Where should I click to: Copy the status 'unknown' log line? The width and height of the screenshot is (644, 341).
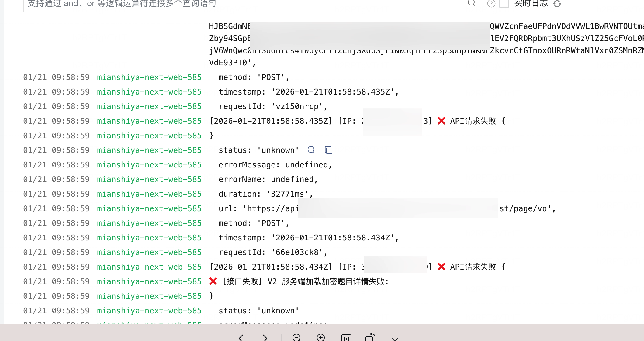(329, 150)
